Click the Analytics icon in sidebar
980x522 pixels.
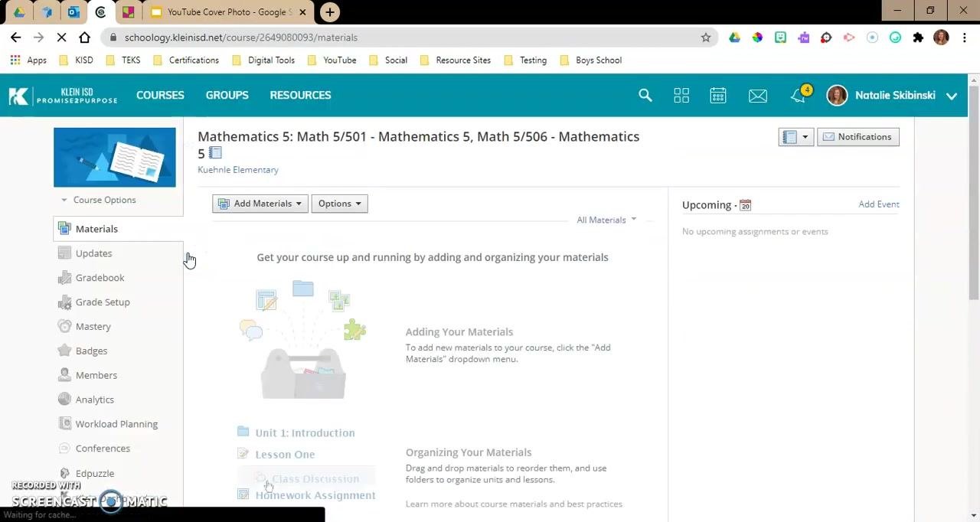click(x=64, y=400)
